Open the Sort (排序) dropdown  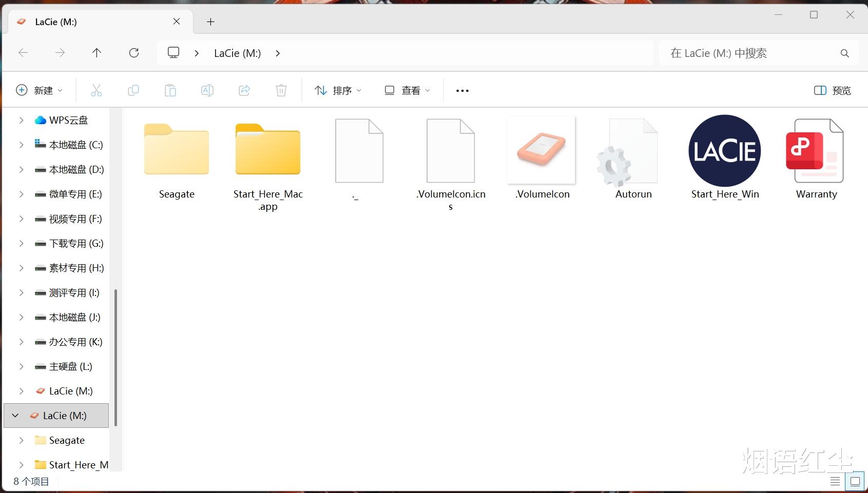[x=338, y=90]
